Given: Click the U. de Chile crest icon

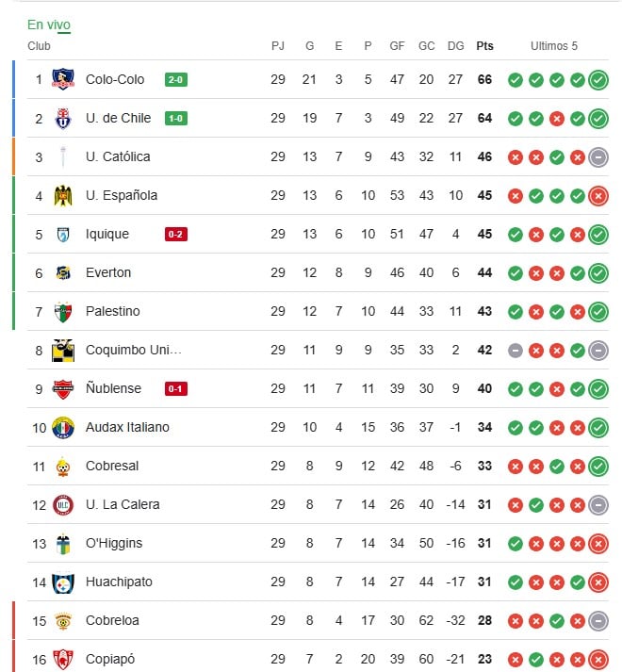Looking at the screenshot, I should click(63, 119).
